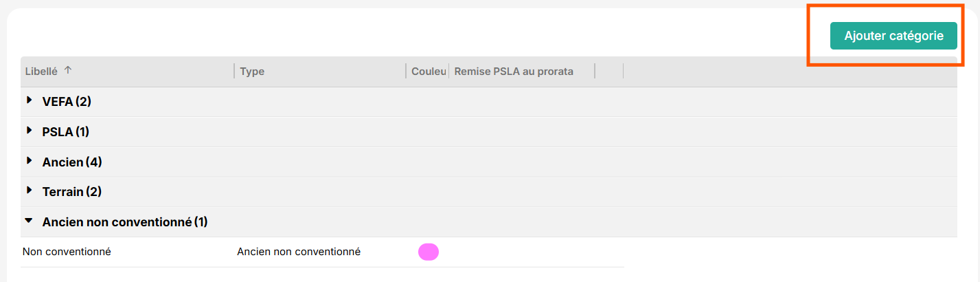Select the Ancien (4) group title
Screen dimensions: 980x282
(72, 162)
